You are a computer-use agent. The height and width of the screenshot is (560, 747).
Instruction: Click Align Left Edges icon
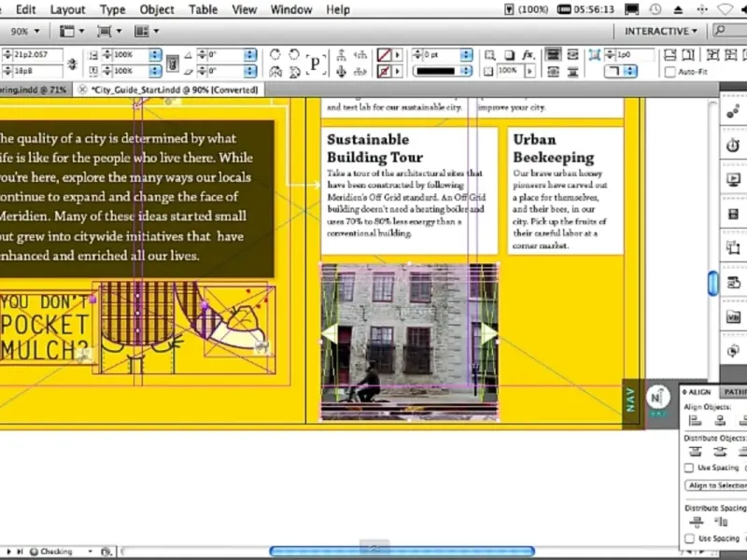(x=696, y=421)
